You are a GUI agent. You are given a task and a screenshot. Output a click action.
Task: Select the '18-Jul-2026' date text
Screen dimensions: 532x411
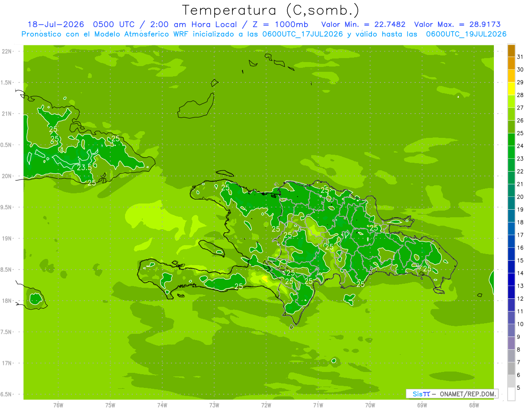(x=56, y=24)
